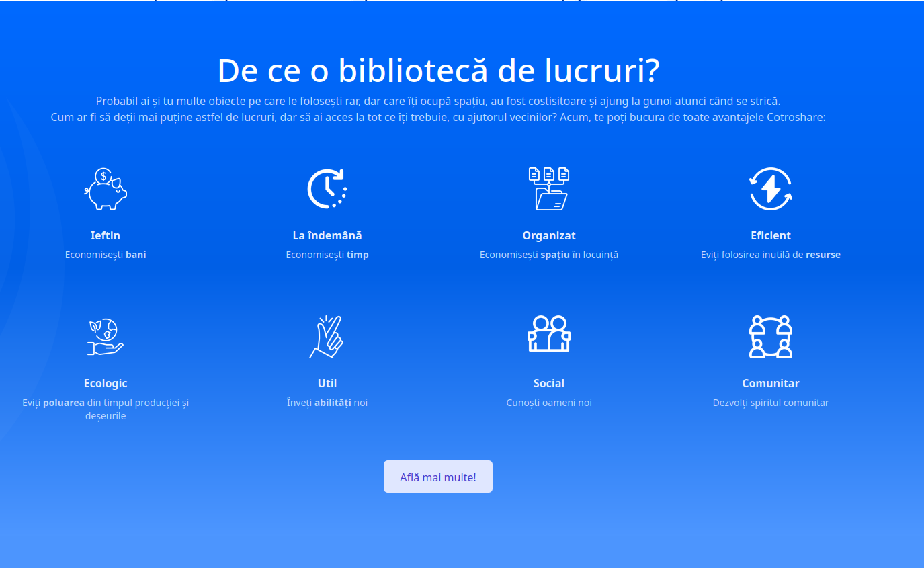Click the text Economisești spațiu în locuință
The image size is (924, 568).
coord(549,255)
